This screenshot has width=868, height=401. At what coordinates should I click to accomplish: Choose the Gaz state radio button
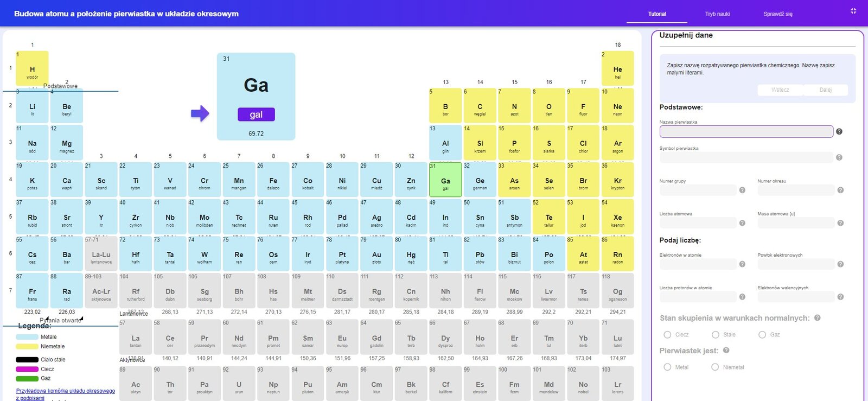click(762, 335)
